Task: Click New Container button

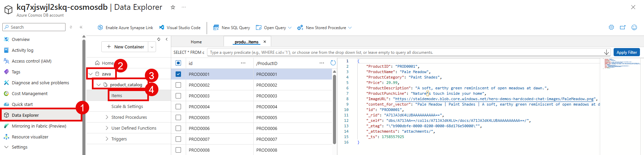Action: 125,47
